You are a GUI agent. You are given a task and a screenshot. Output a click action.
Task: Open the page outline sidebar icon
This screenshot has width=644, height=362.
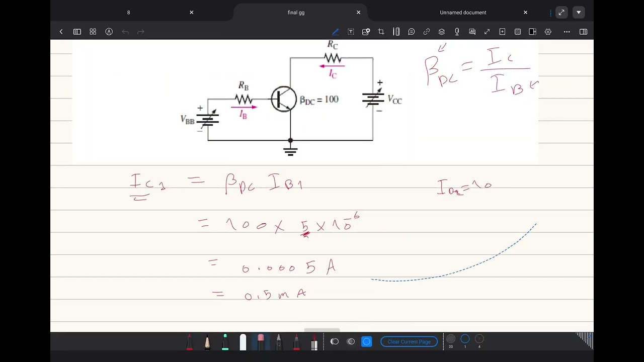(x=77, y=32)
